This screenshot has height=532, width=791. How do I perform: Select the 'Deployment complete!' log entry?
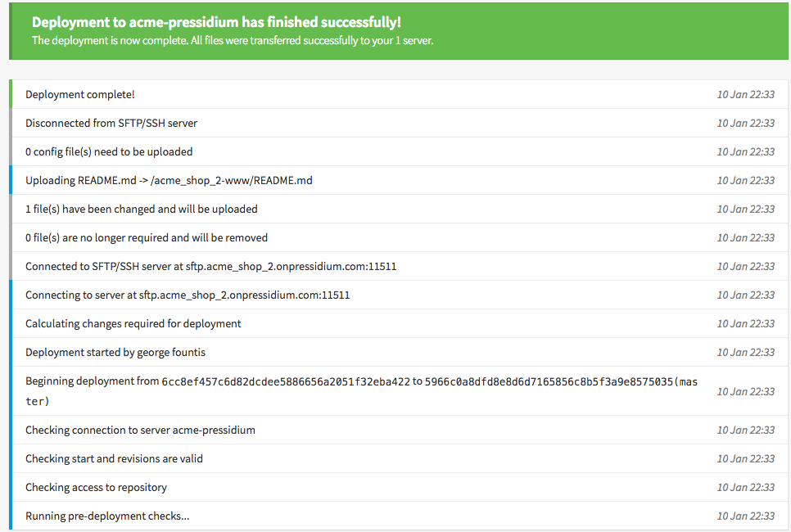[x=399, y=94]
